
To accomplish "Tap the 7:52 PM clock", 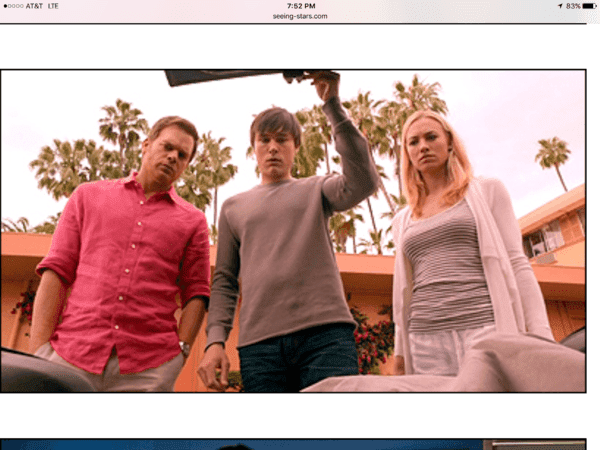I will point(301,6).
